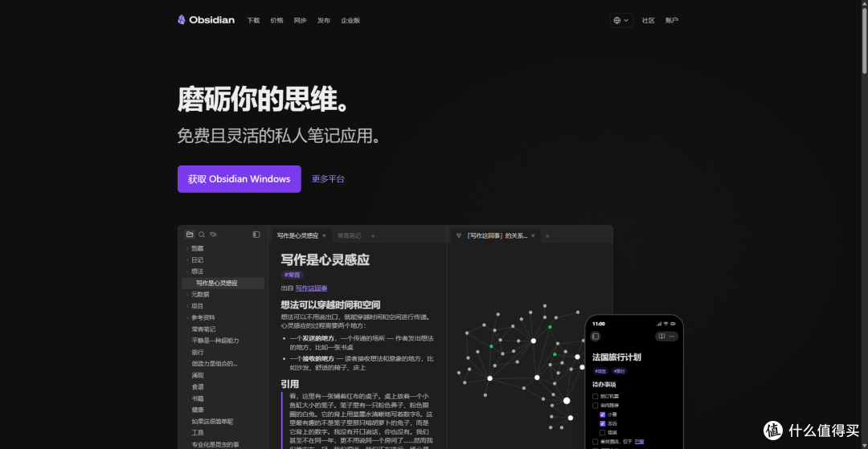Open the 涌现 note

pos(198,375)
